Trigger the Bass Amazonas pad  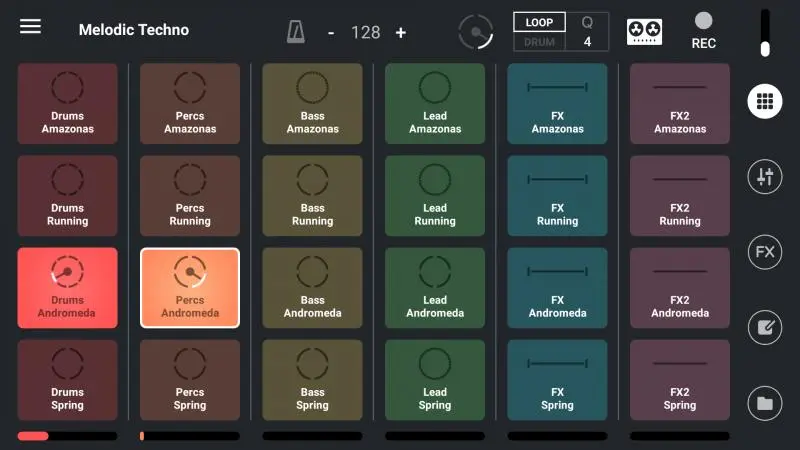pos(312,103)
